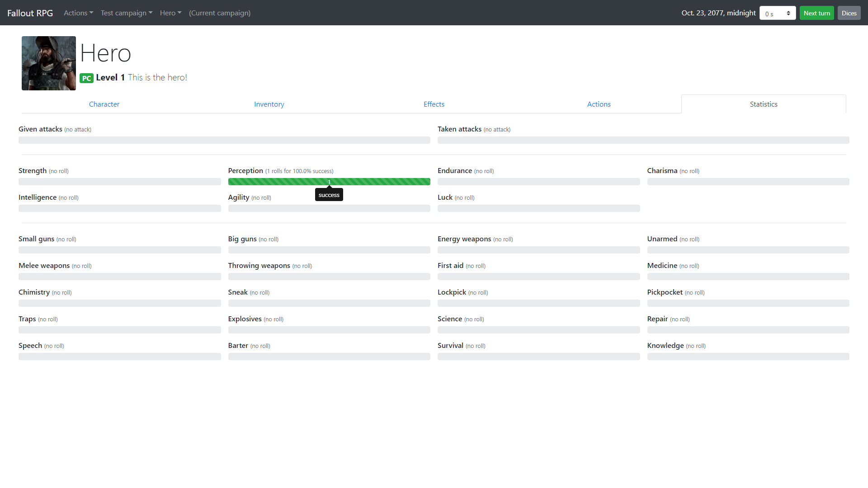Click the Throwing weapons skill label
This screenshot has height=488, width=868.
pos(259,266)
